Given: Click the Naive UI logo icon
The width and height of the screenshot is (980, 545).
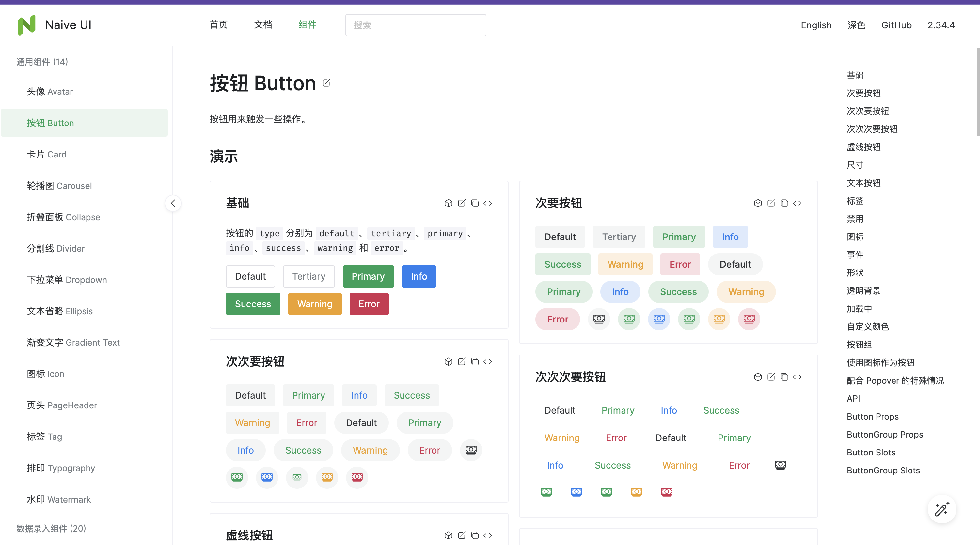Looking at the screenshot, I should pos(27,25).
